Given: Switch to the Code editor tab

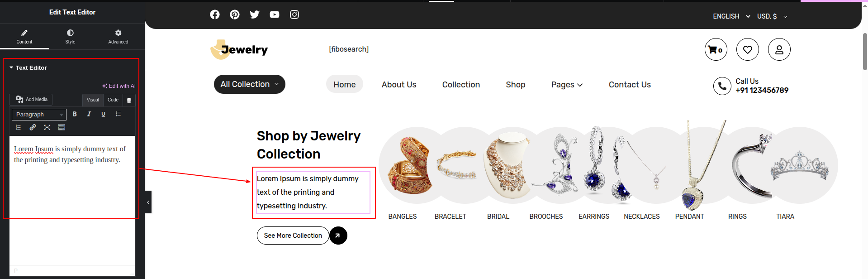Looking at the screenshot, I should coord(113,100).
